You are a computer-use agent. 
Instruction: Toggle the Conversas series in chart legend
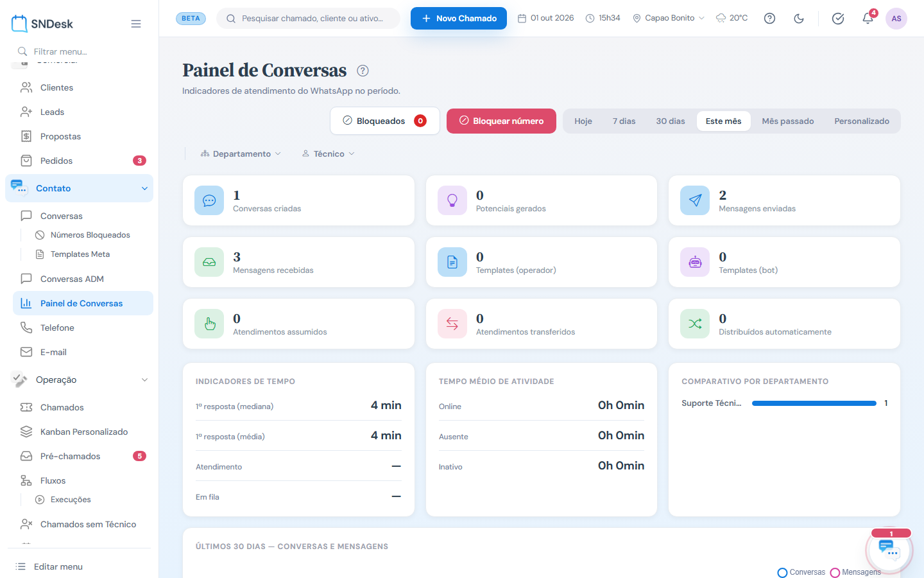[801, 572]
